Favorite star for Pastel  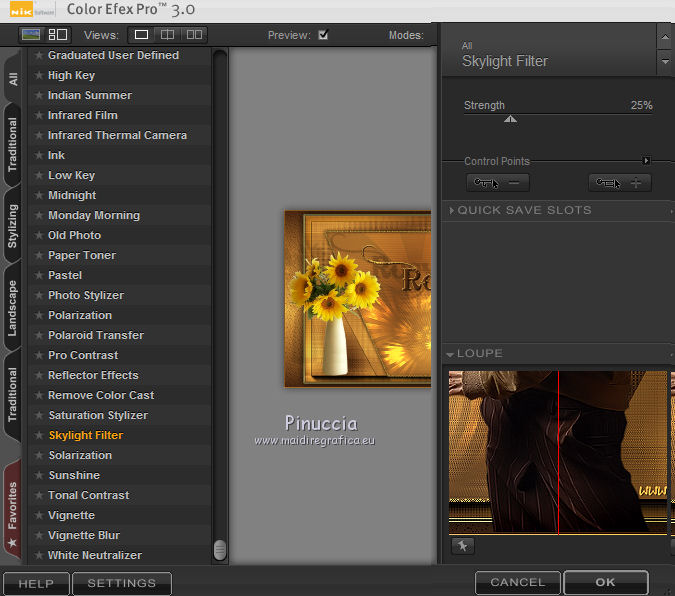coord(39,275)
